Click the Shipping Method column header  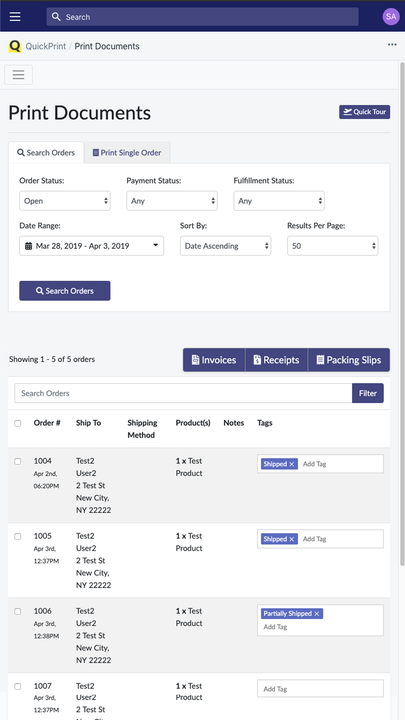click(142, 429)
